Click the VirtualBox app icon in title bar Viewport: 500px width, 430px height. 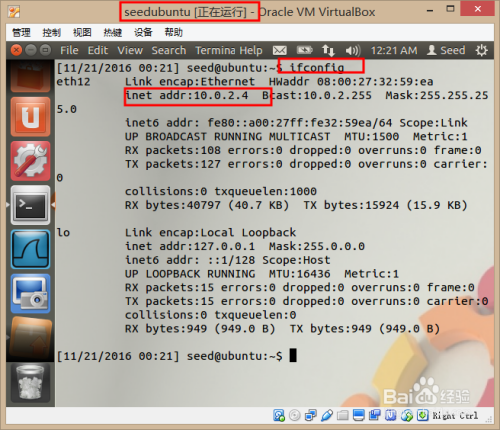(x=14, y=12)
